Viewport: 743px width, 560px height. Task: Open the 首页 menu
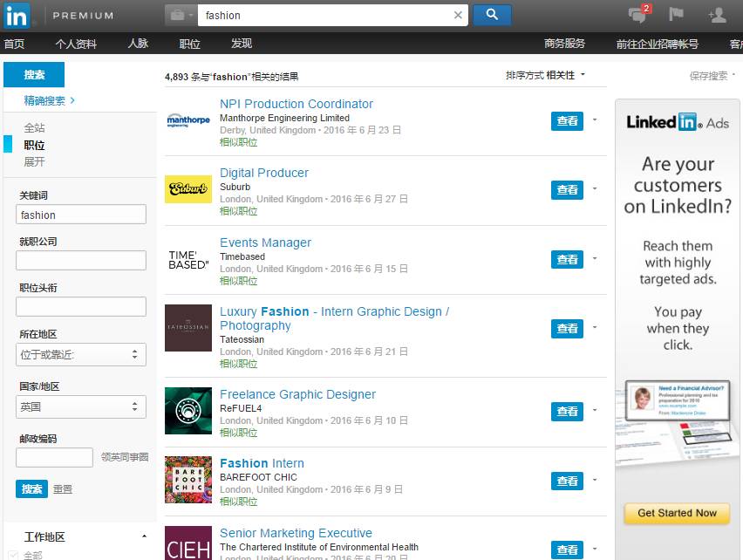14,44
